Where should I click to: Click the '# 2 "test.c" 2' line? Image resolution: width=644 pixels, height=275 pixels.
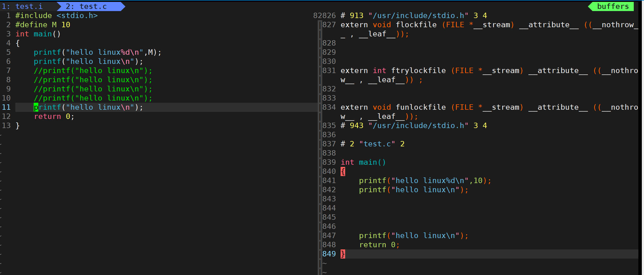[372, 144]
